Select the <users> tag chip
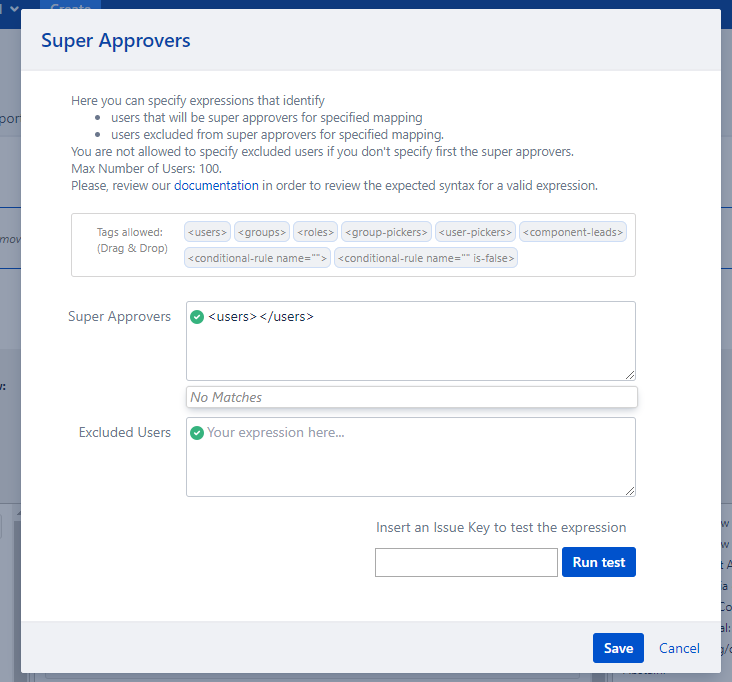Viewport: 732px width, 682px height. [x=207, y=232]
